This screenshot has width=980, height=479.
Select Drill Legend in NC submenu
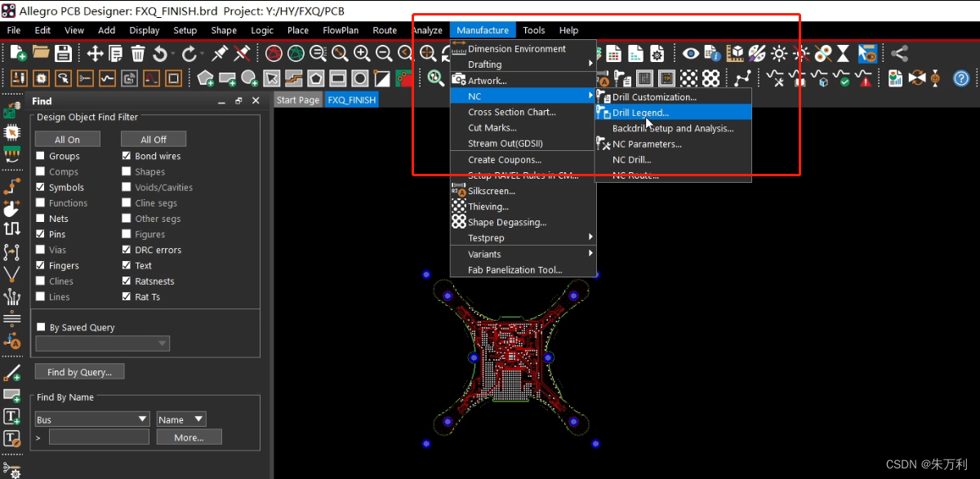673,113
